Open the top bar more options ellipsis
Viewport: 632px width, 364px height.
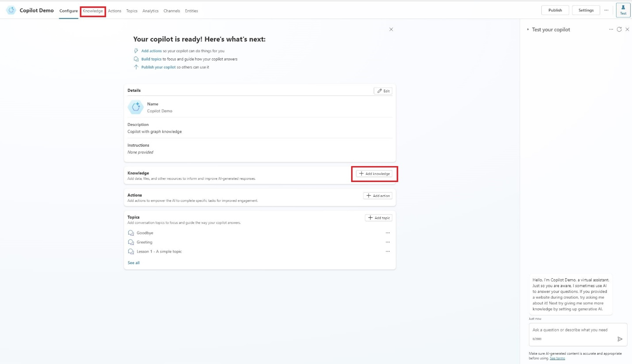[x=606, y=10]
